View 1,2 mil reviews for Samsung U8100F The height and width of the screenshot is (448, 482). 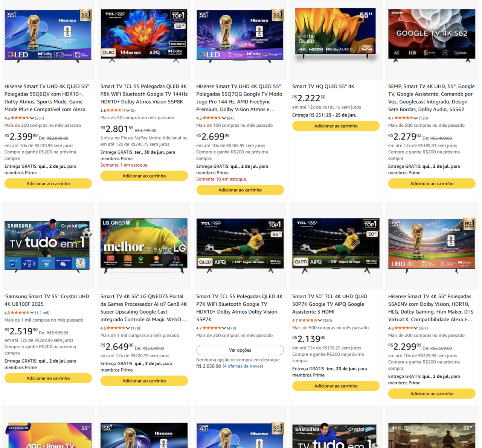[x=42, y=313]
